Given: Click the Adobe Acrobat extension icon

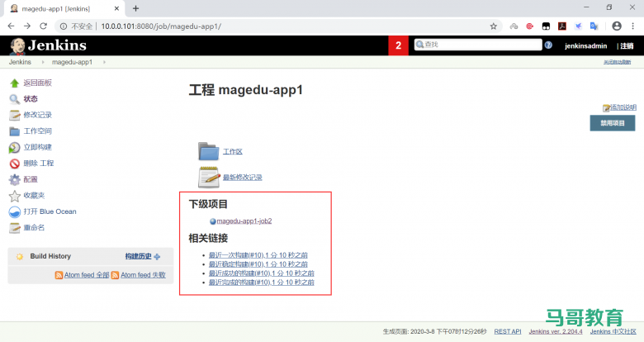Looking at the screenshot, I should pos(562,26).
